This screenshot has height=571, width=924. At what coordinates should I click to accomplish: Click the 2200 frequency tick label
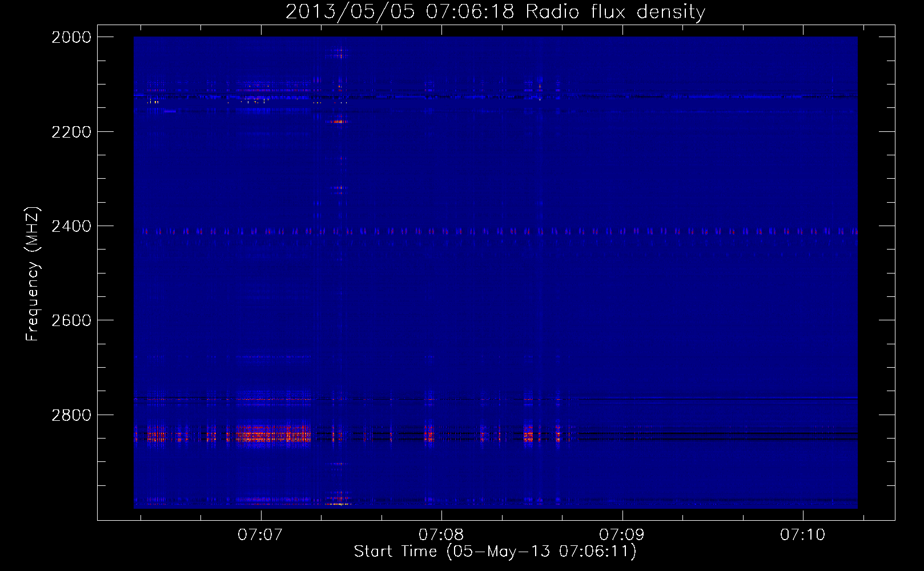click(71, 132)
